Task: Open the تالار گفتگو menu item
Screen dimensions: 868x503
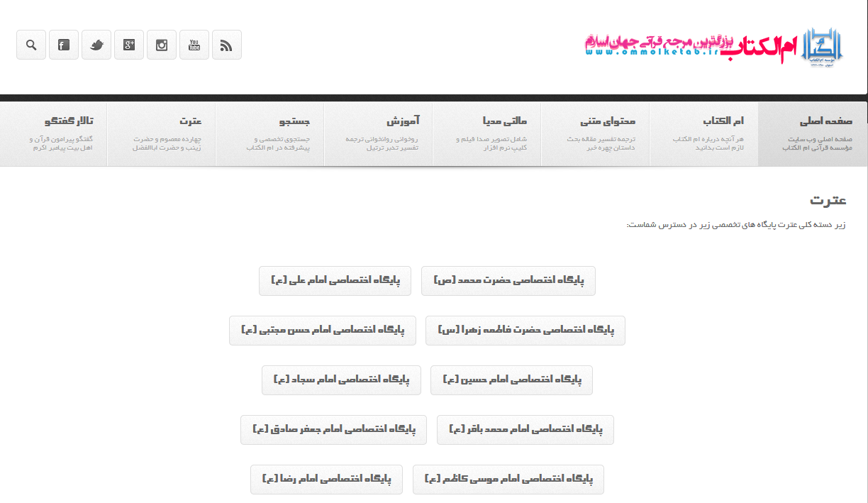Action: pyautogui.click(x=53, y=134)
